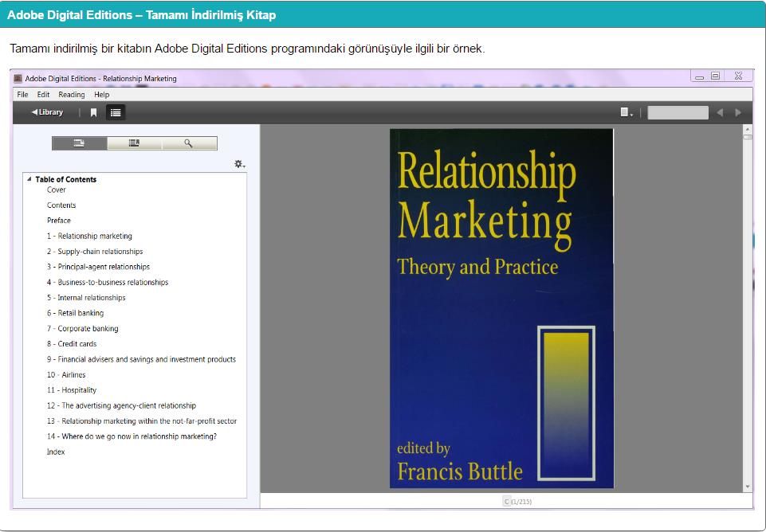Select Cover in contents list
Screen dimensions: 766x532
pos(56,190)
